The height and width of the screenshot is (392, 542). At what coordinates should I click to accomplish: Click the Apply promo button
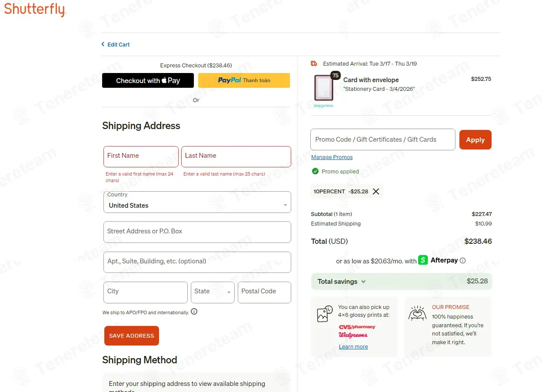click(475, 140)
